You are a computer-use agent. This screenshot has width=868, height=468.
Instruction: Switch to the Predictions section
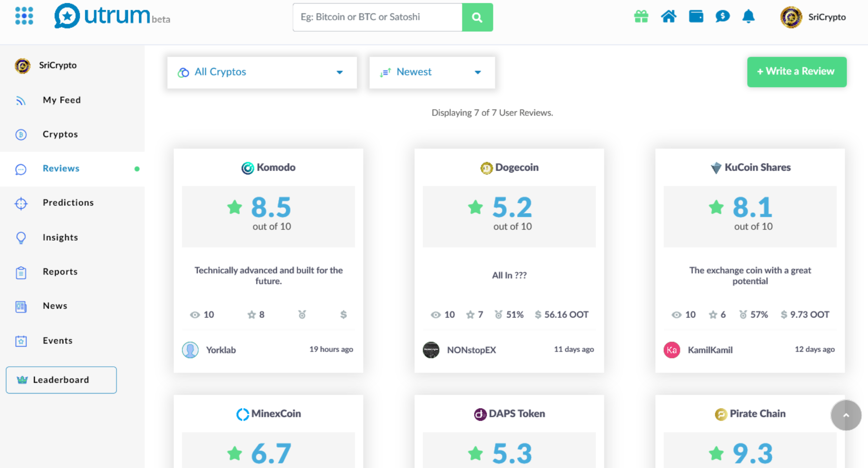click(68, 203)
